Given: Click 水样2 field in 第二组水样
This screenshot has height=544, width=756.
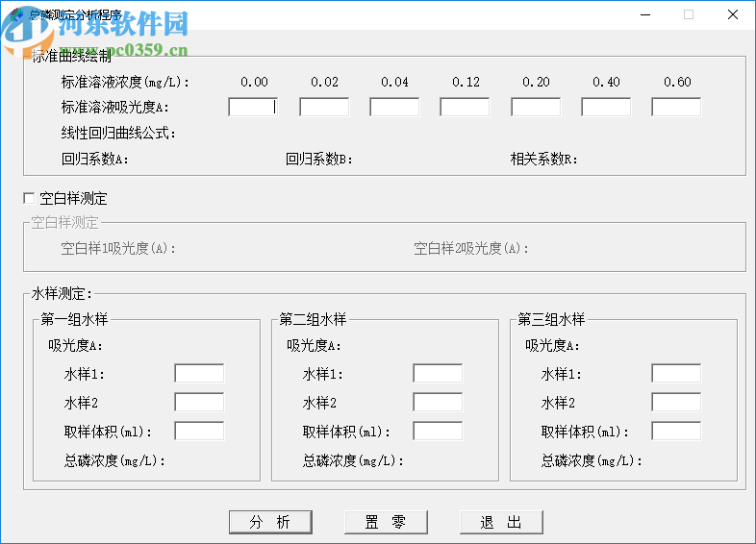Looking at the screenshot, I should (x=438, y=403).
